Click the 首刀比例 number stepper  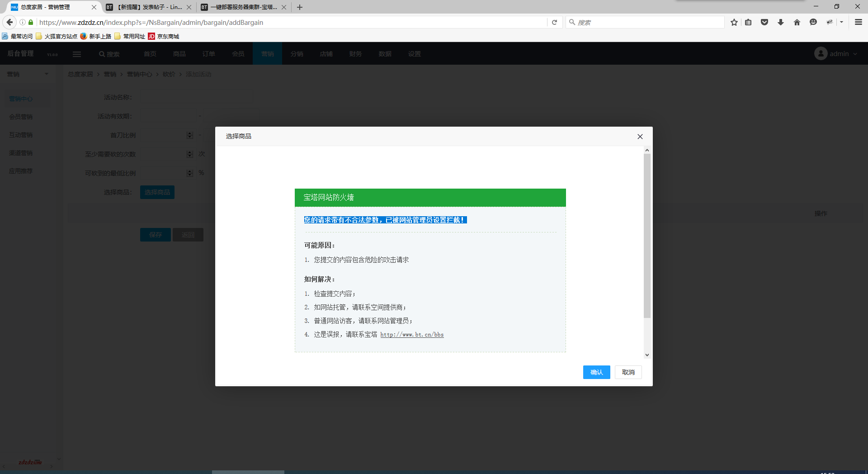click(x=190, y=135)
